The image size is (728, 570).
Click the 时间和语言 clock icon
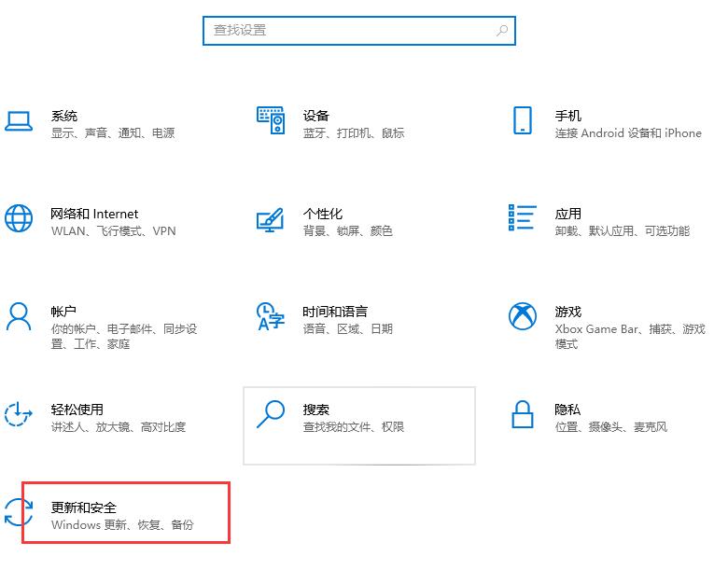tap(271, 316)
